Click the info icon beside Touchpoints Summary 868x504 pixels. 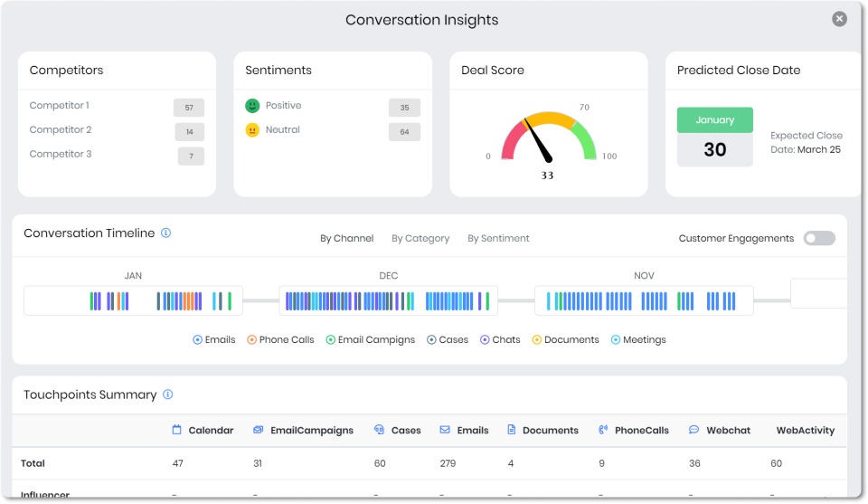tap(167, 395)
